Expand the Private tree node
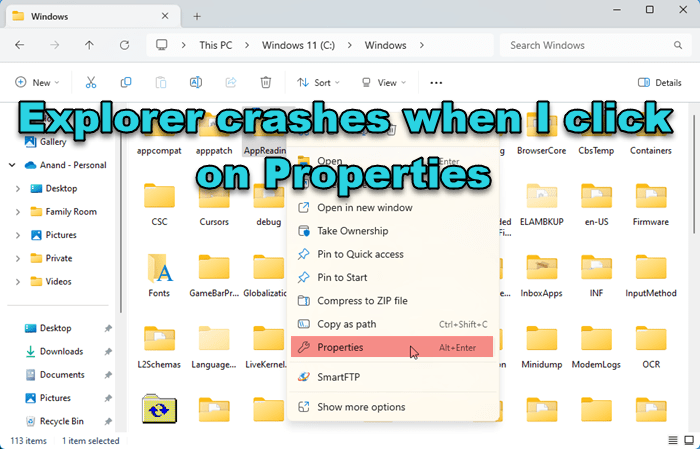The width and height of the screenshot is (700, 449). coord(18,258)
